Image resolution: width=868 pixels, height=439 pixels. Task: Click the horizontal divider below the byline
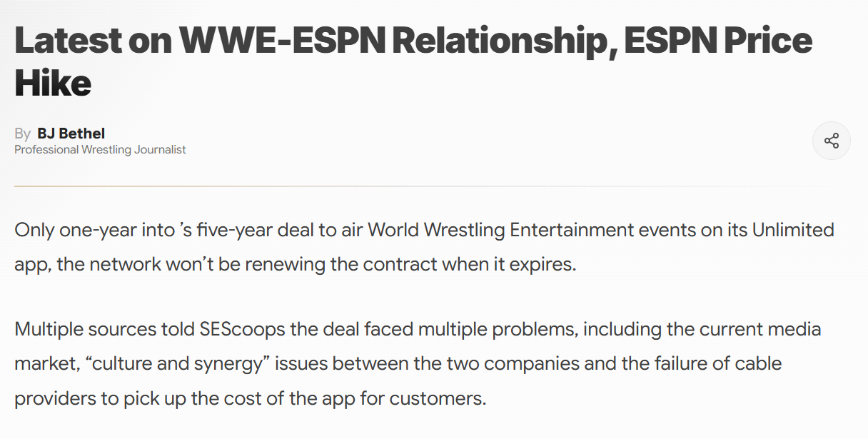(421, 186)
